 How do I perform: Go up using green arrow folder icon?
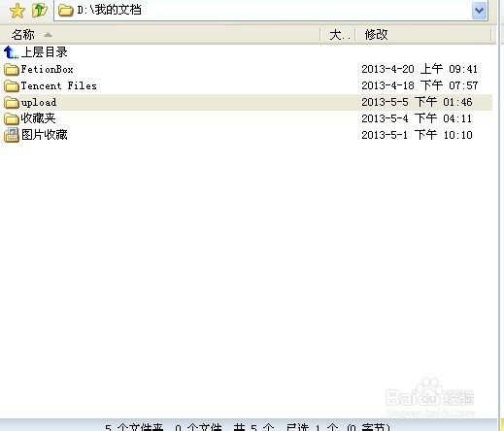point(40,10)
